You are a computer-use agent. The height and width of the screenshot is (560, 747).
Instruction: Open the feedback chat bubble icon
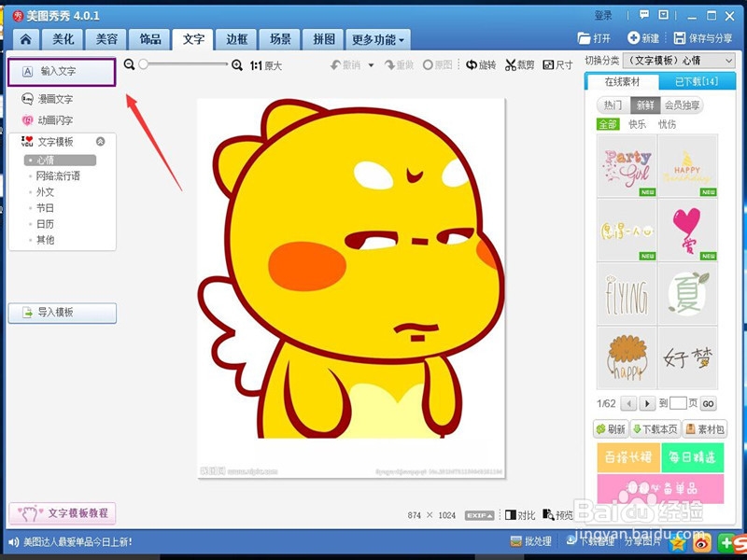644,15
